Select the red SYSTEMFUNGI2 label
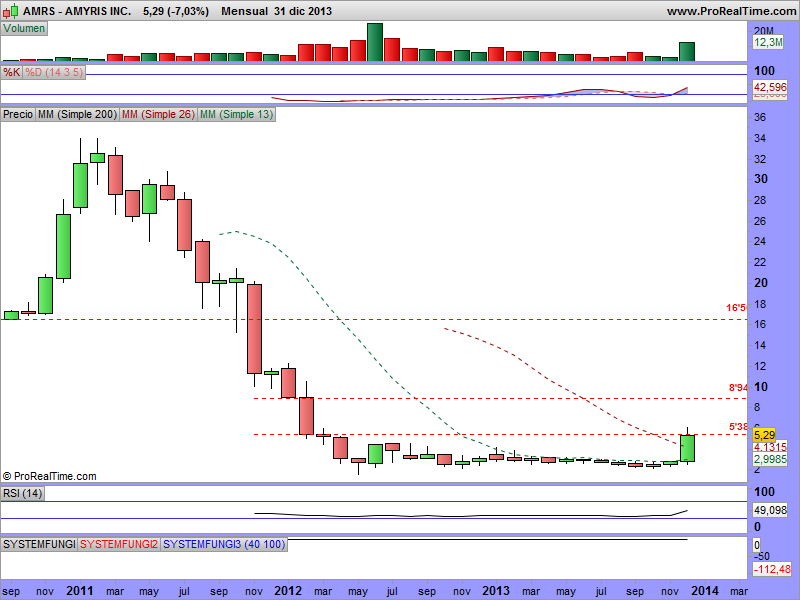This screenshot has width=800, height=600. pyautogui.click(x=119, y=544)
